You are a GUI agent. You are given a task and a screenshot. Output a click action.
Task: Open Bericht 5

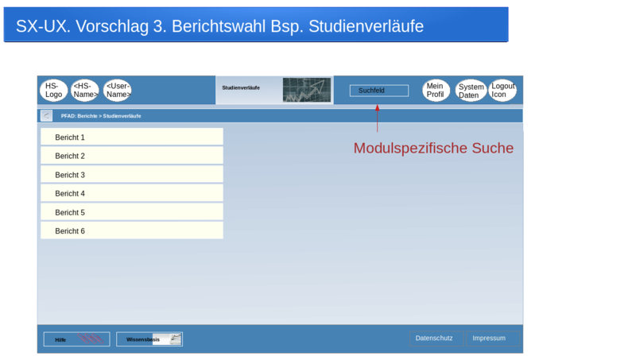click(132, 212)
